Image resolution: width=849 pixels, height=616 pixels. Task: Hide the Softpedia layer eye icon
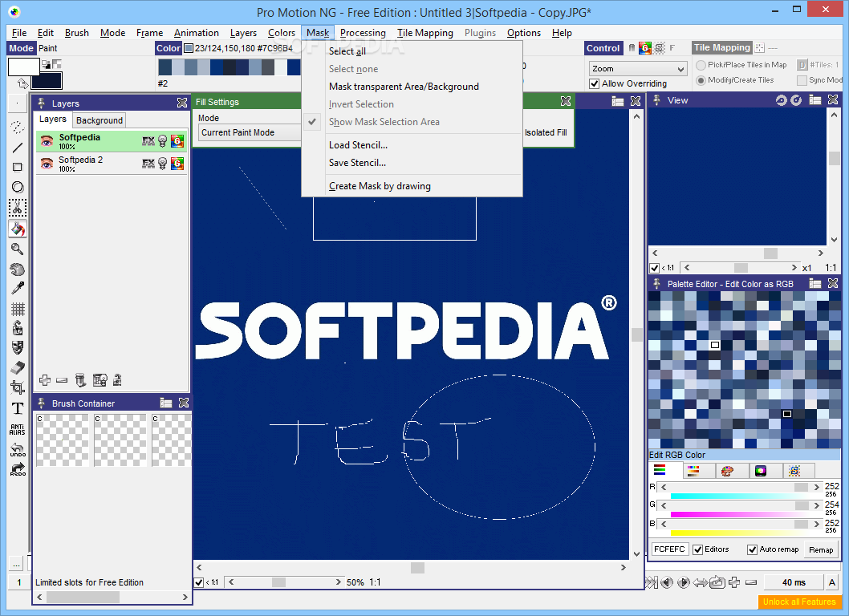tap(47, 141)
